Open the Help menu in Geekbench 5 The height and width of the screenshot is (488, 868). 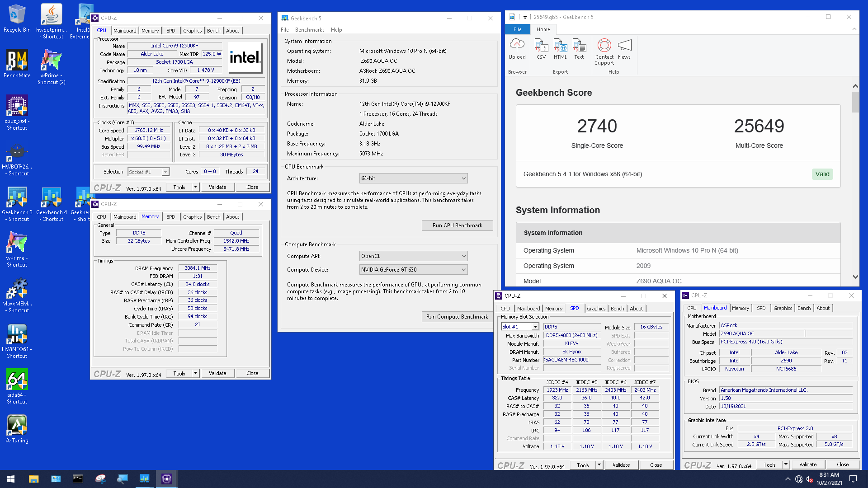(x=336, y=30)
